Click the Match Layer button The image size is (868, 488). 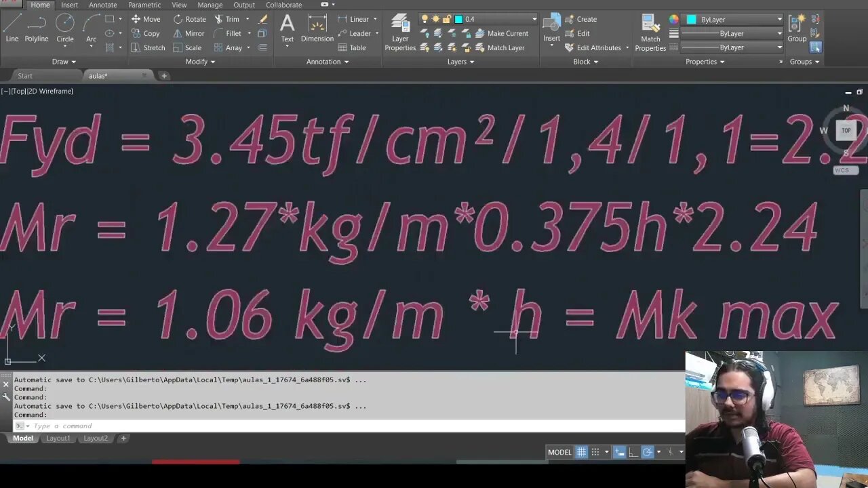point(500,47)
